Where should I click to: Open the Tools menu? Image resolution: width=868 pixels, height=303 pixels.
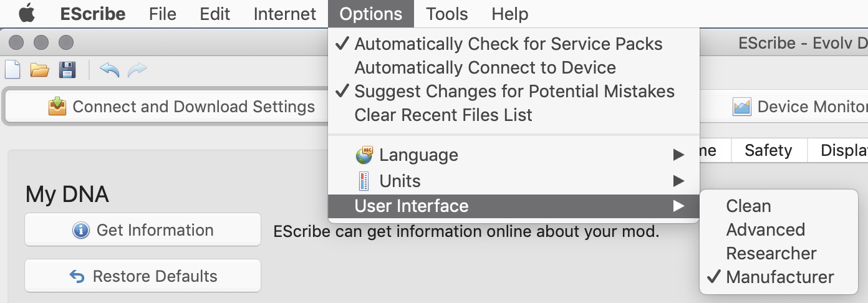click(x=446, y=14)
